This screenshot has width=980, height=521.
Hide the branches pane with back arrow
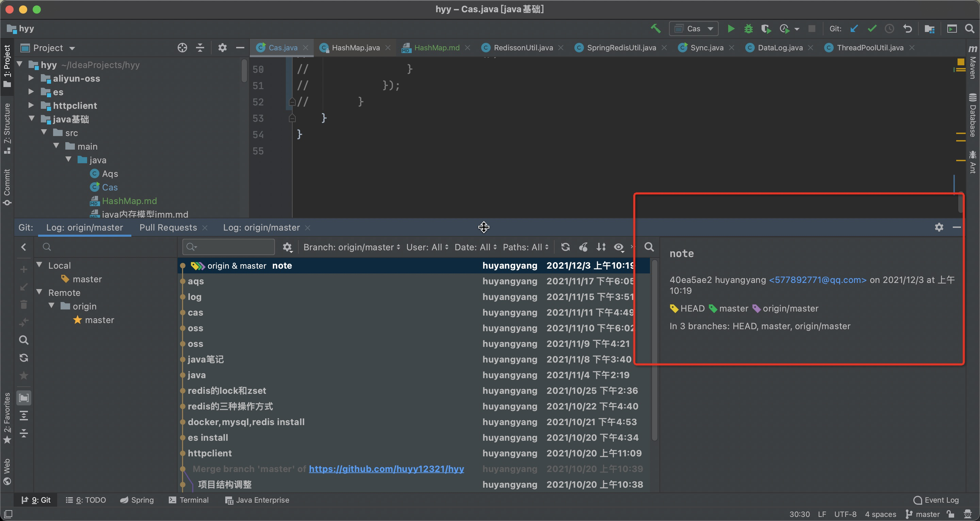tap(23, 247)
